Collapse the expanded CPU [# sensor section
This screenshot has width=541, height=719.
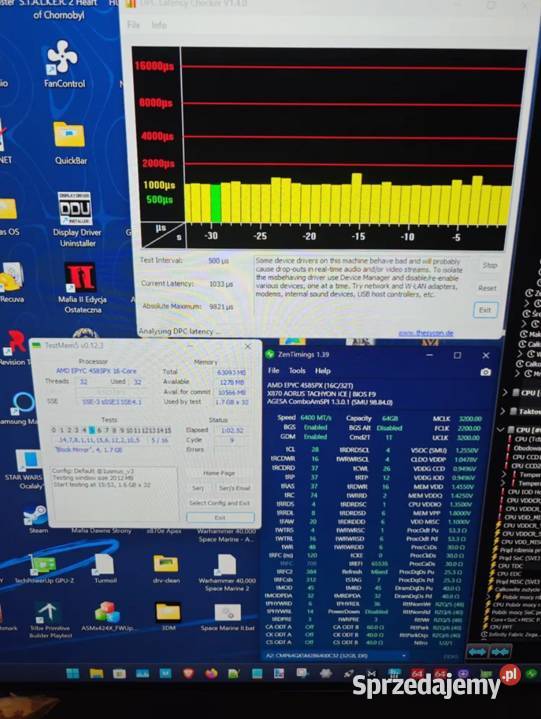(x=502, y=430)
